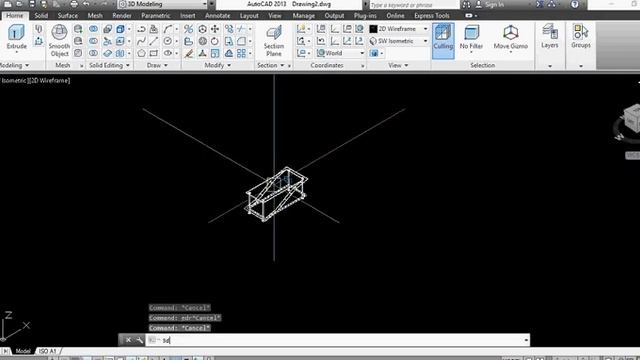Click the Move tool in Modify panel
Image resolution: width=640 pixels, height=360 pixels.
tap(215, 29)
